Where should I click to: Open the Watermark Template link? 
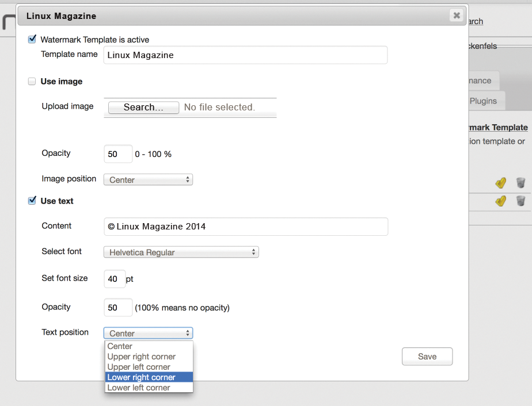coord(497,127)
